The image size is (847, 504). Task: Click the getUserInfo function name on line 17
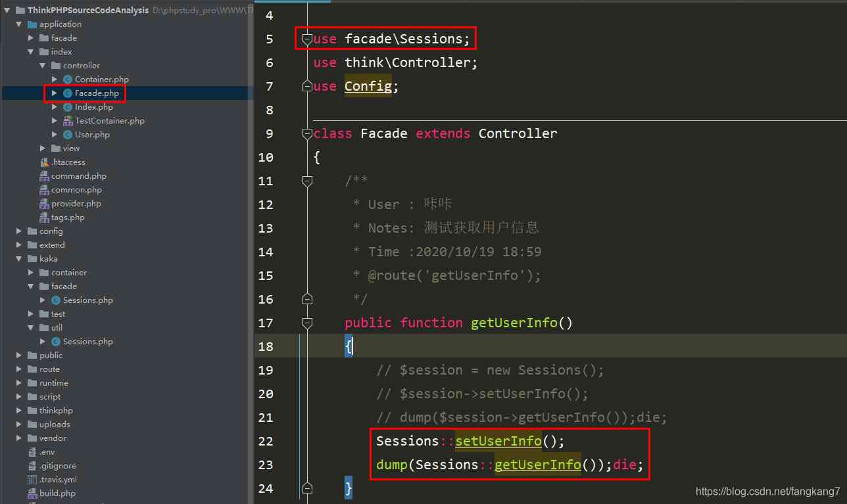click(514, 323)
